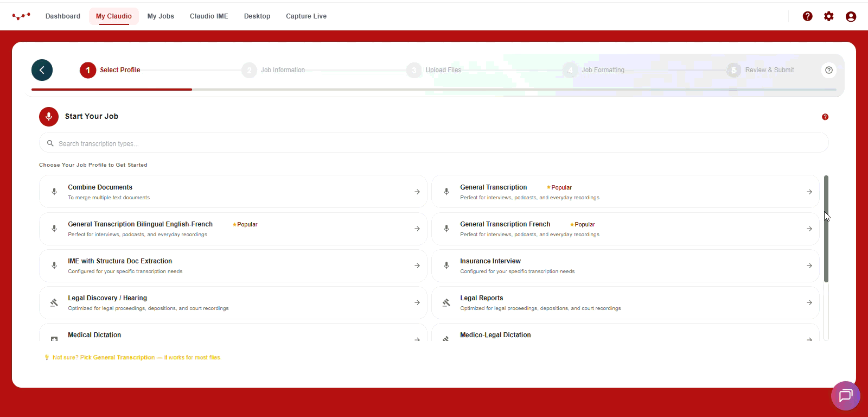Click the stepper help circle icon

click(x=829, y=70)
